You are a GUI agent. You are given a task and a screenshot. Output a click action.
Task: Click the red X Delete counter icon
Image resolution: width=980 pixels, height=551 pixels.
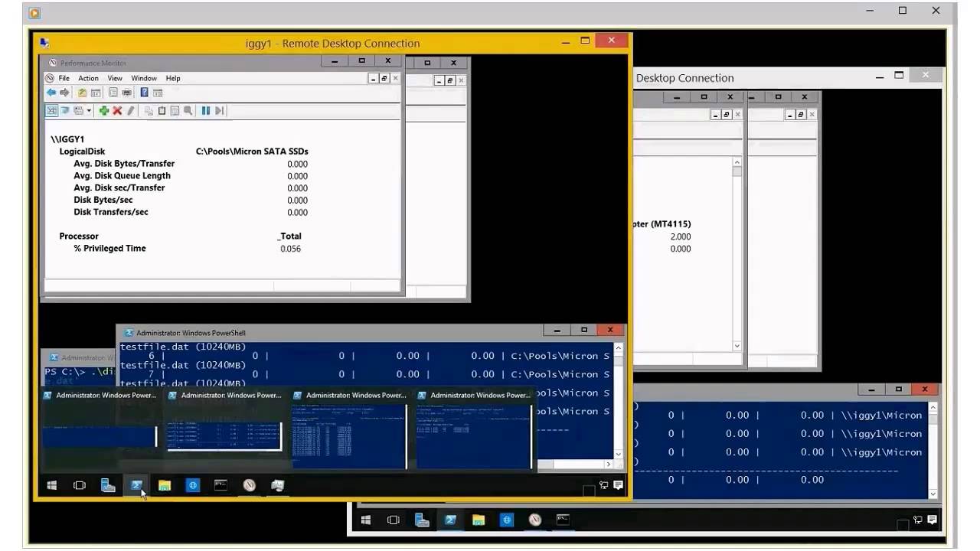click(117, 111)
